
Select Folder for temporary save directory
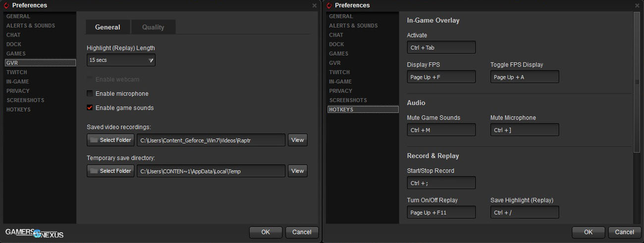coord(110,171)
